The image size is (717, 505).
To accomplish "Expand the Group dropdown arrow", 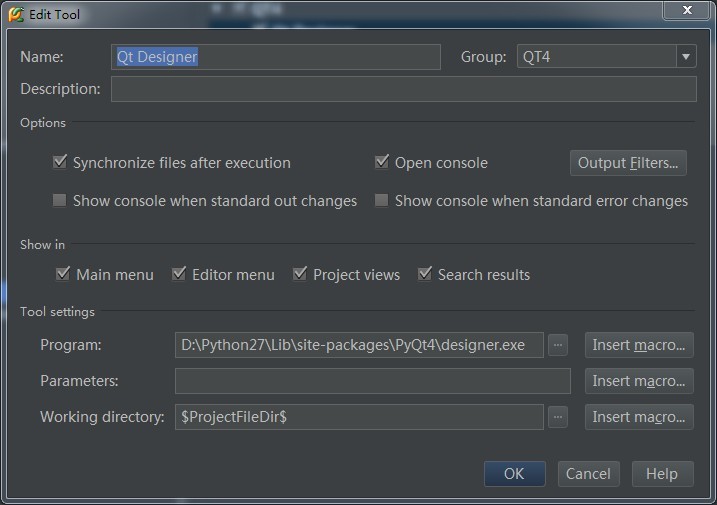I will [x=686, y=57].
